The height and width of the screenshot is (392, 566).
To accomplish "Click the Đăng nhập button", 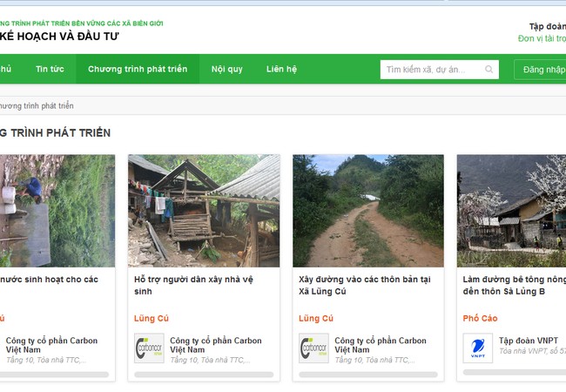I will [x=541, y=70].
